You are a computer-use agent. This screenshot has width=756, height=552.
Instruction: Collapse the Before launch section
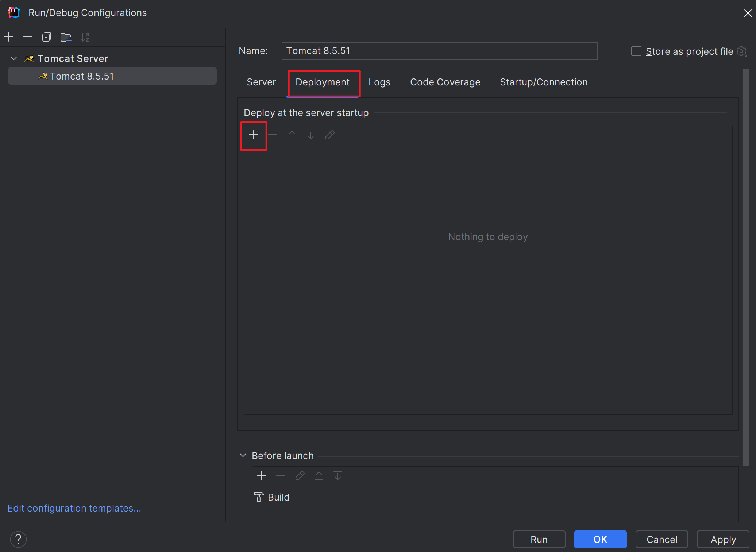(x=243, y=455)
